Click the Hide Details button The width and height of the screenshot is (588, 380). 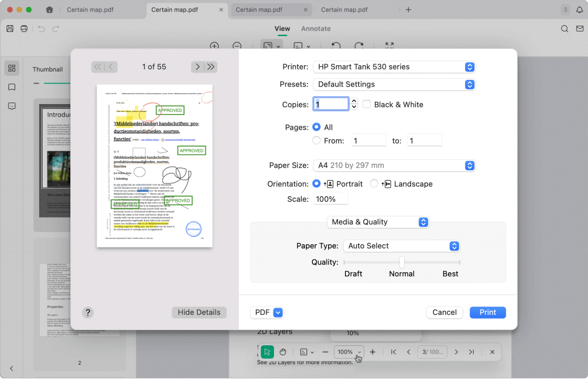tap(199, 312)
